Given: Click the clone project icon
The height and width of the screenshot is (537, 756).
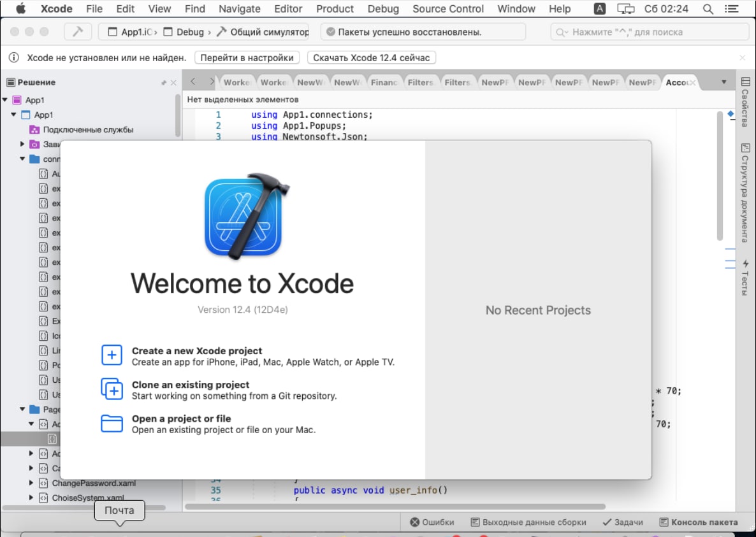Looking at the screenshot, I should tap(112, 389).
